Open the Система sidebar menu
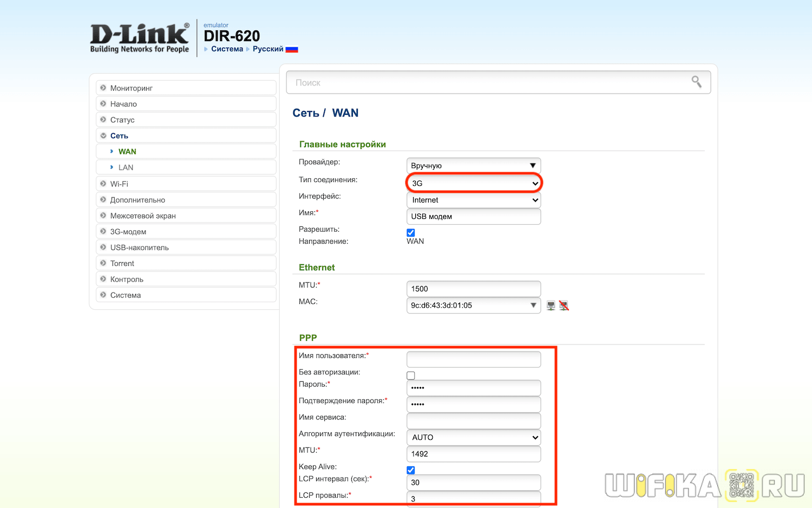 pyautogui.click(x=186, y=295)
